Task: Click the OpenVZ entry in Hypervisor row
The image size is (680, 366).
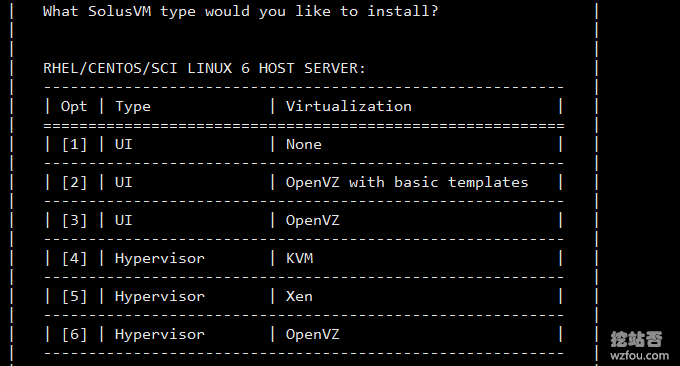Action: (x=313, y=334)
